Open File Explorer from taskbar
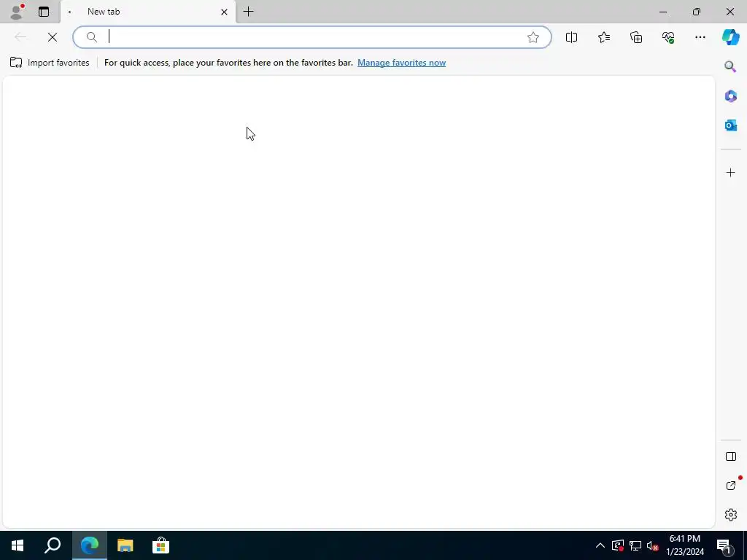The height and width of the screenshot is (560, 747). coord(125,545)
